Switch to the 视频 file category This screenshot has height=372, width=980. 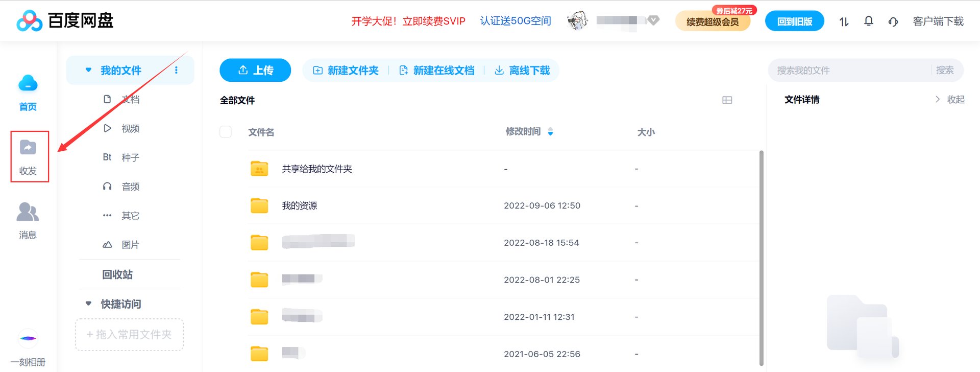coord(130,128)
